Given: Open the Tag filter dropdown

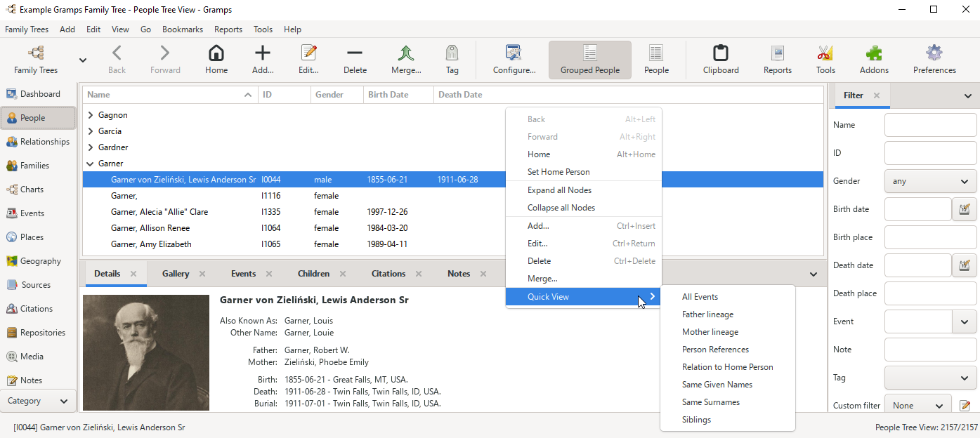Looking at the screenshot, I should pyautogui.click(x=930, y=378).
